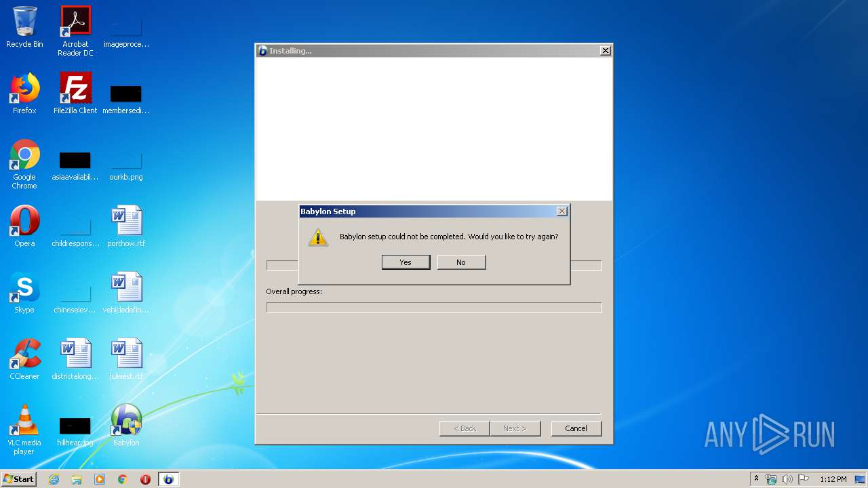Select VLC media player desktop icon
This screenshot has width=868, height=488.
pos(24,430)
